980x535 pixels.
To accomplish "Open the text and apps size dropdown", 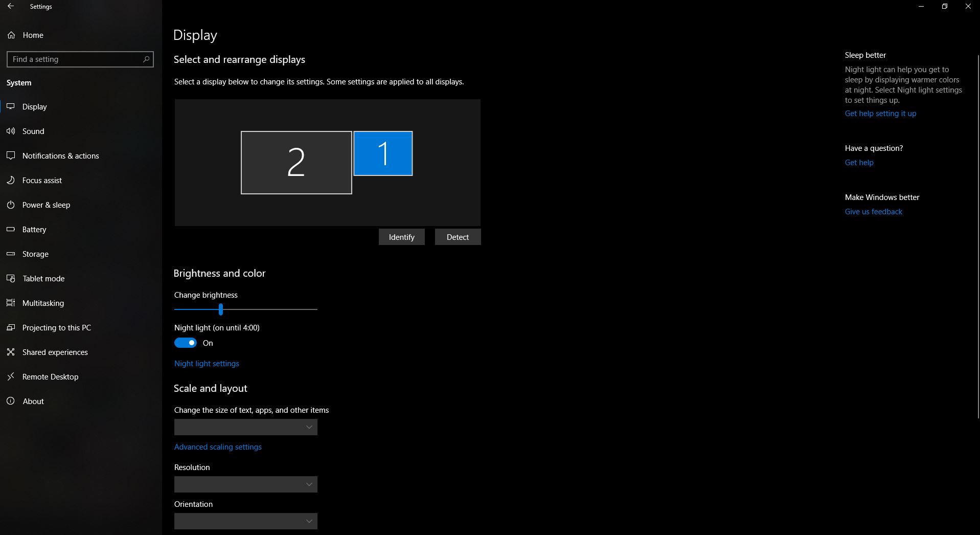I will pyautogui.click(x=246, y=427).
